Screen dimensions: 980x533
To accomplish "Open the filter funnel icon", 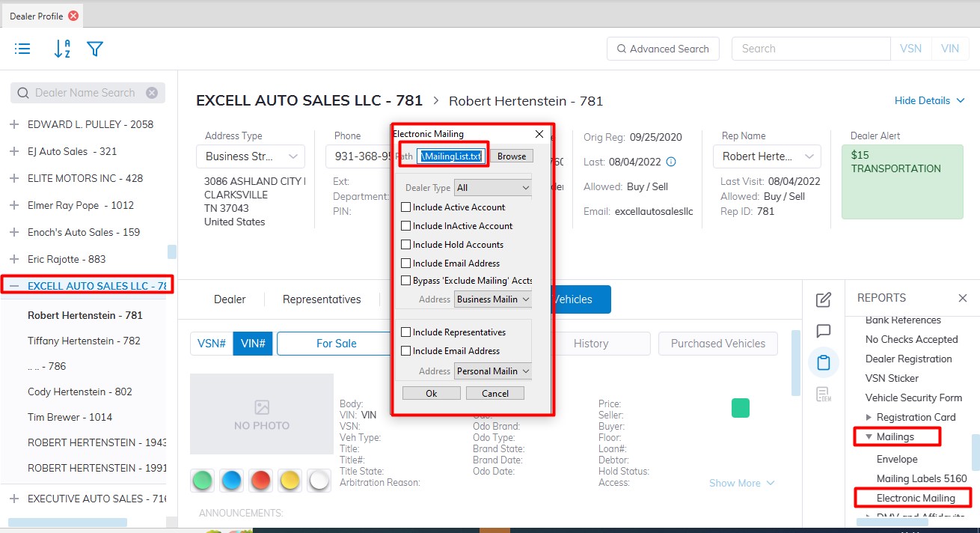I will click(94, 49).
